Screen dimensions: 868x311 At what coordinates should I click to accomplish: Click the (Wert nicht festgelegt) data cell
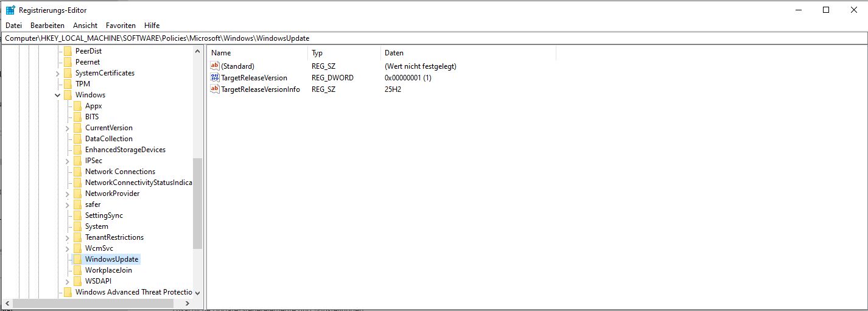point(420,66)
